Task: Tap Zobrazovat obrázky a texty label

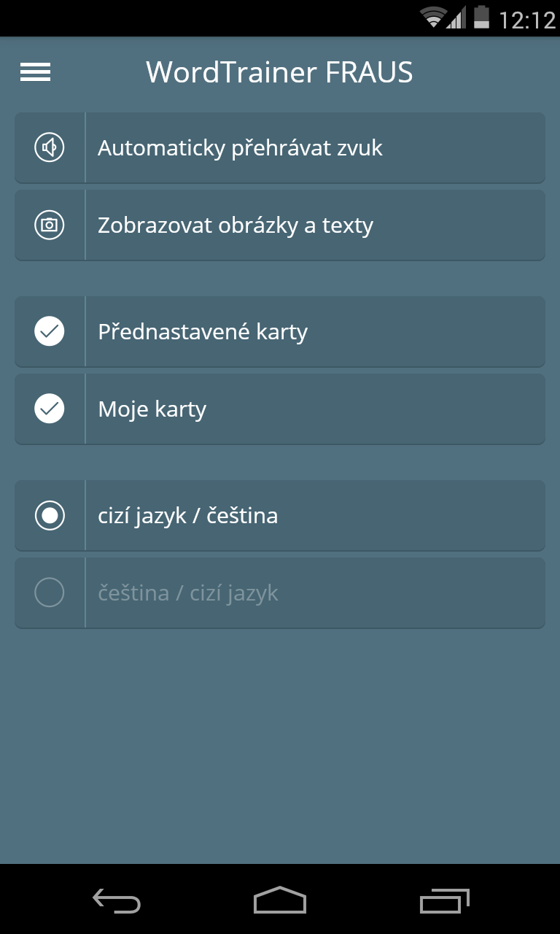Action: [x=235, y=225]
